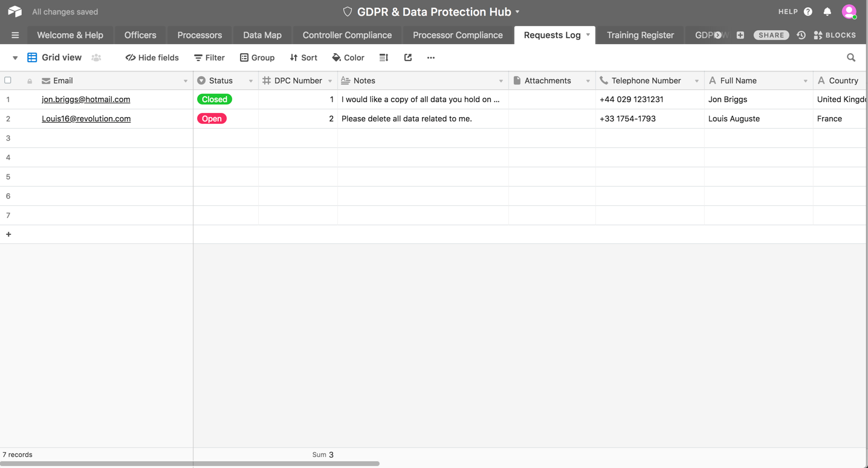Open search in the grid view
Screen dimensions: 868x468
point(851,57)
